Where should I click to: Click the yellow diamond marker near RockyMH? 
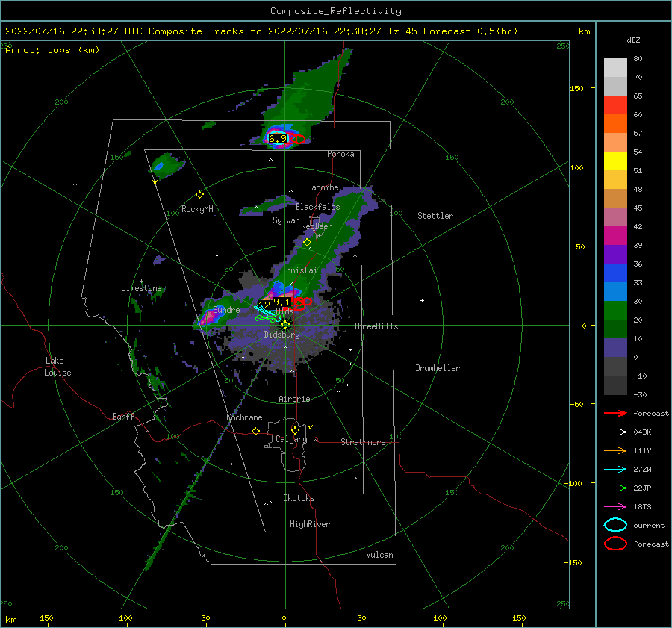(x=199, y=195)
